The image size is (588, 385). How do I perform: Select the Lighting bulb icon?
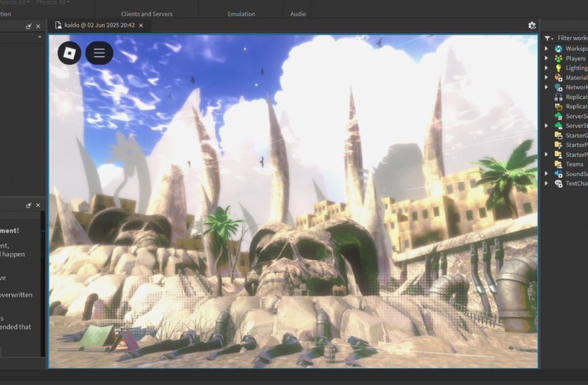(558, 68)
